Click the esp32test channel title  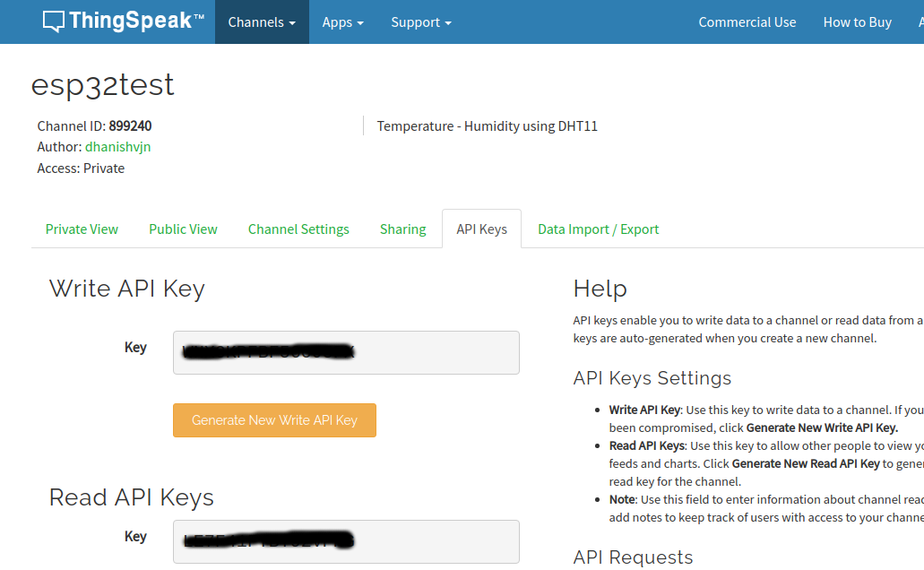pyautogui.click(x=104, y=85)
